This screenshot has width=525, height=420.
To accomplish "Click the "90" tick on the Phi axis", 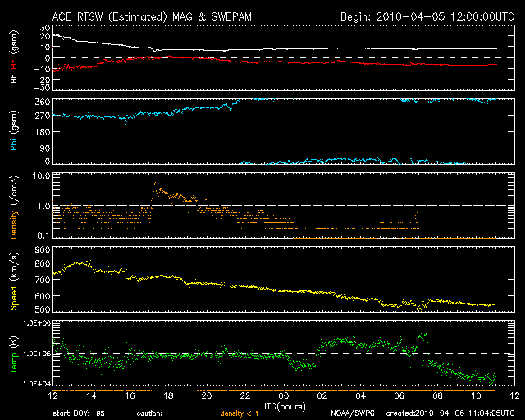I will click(x=45, y=148).
